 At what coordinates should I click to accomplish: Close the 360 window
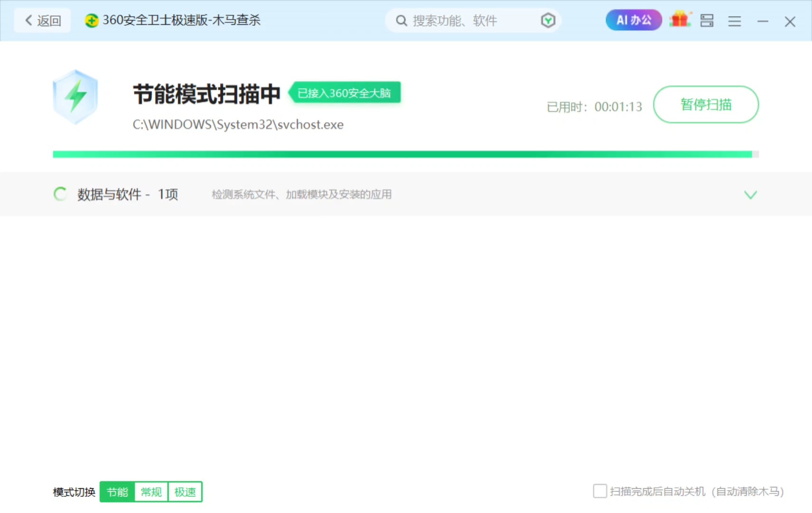790,21
